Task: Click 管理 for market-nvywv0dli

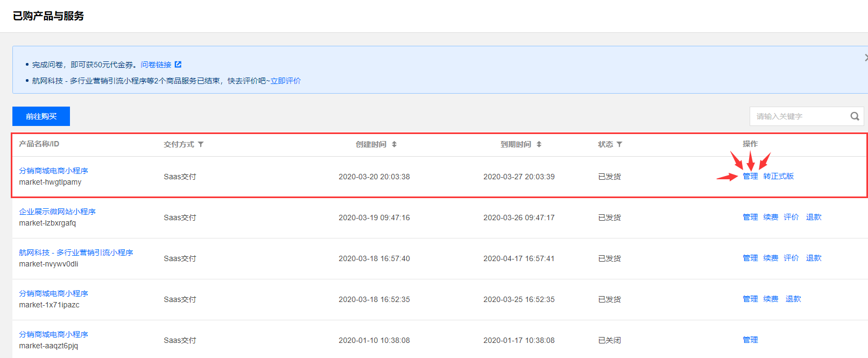Action: (750, 258)
